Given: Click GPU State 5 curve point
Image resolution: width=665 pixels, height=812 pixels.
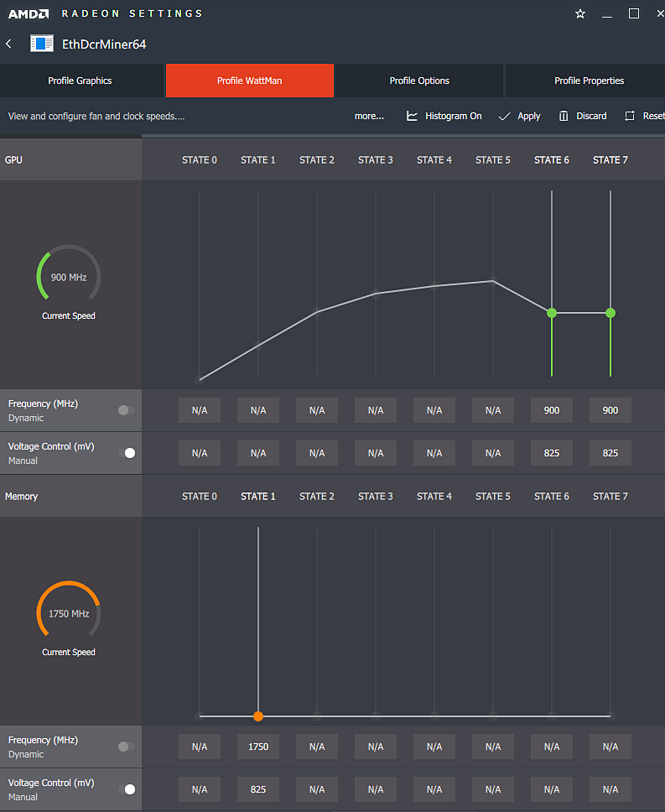Looking at the screenshot, I should [493, 281].
